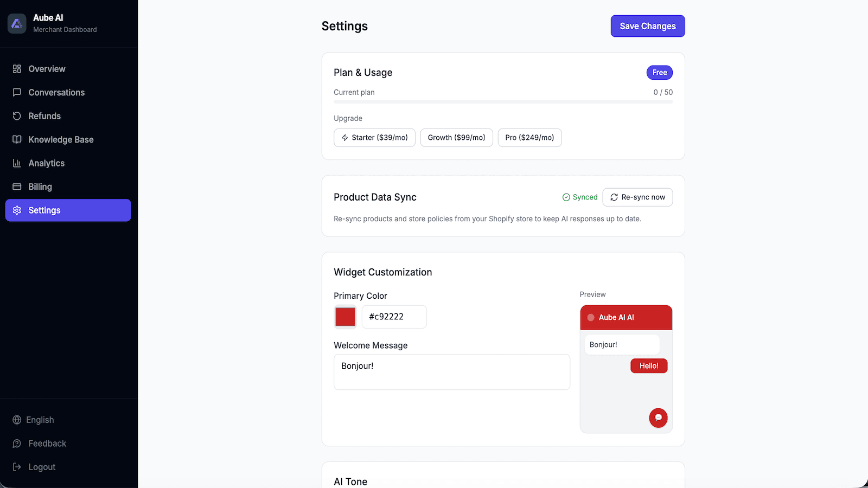This screenshot has width=868, height=488.
Task: Click the Preview label
Action: click(592, 294)
